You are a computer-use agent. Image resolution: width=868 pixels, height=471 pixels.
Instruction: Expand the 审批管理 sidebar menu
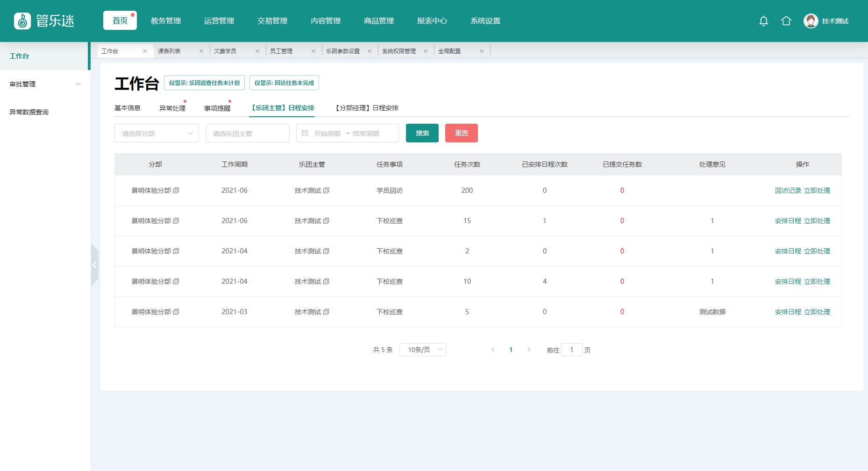pyautogui.click(x=45, y=84)
